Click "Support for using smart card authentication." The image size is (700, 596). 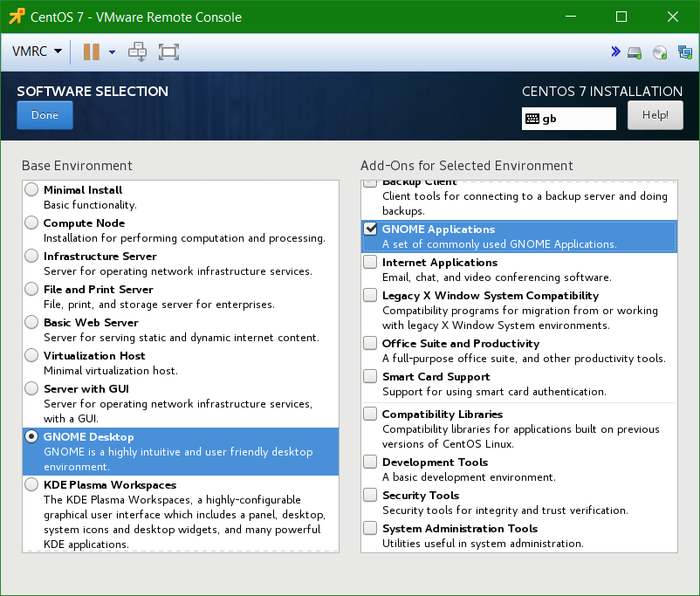(x=494, y=392)
